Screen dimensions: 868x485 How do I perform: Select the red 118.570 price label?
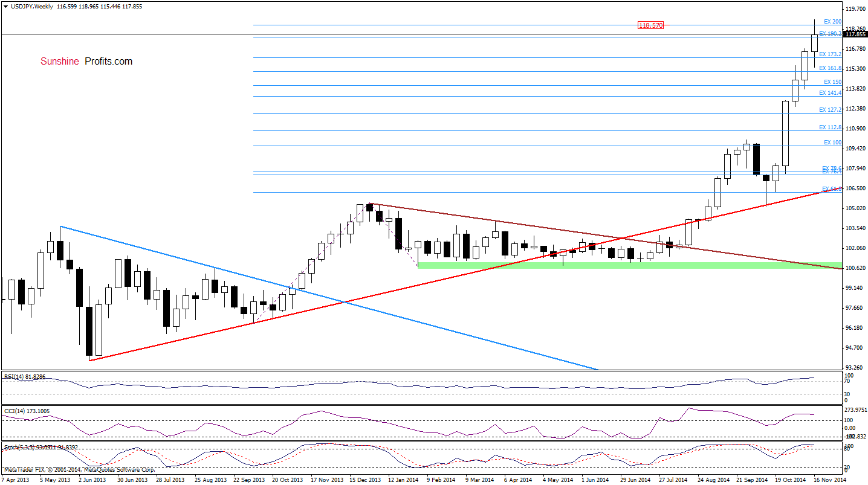pyautogui.click(x=651, y=25)
